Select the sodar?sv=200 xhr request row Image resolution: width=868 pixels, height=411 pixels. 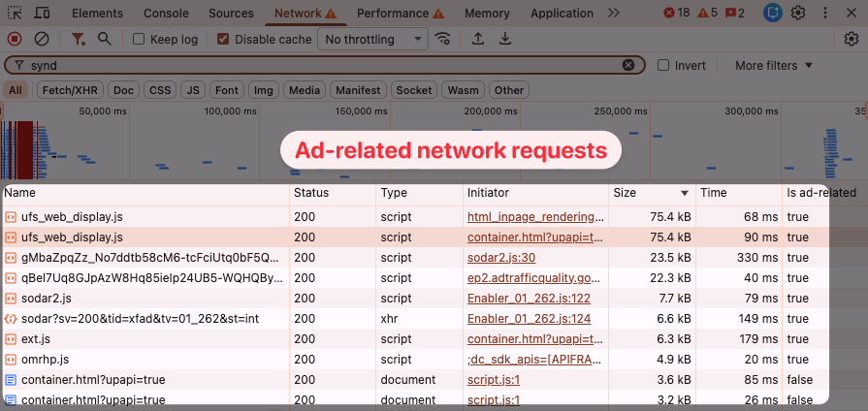[x=415, y=319]
